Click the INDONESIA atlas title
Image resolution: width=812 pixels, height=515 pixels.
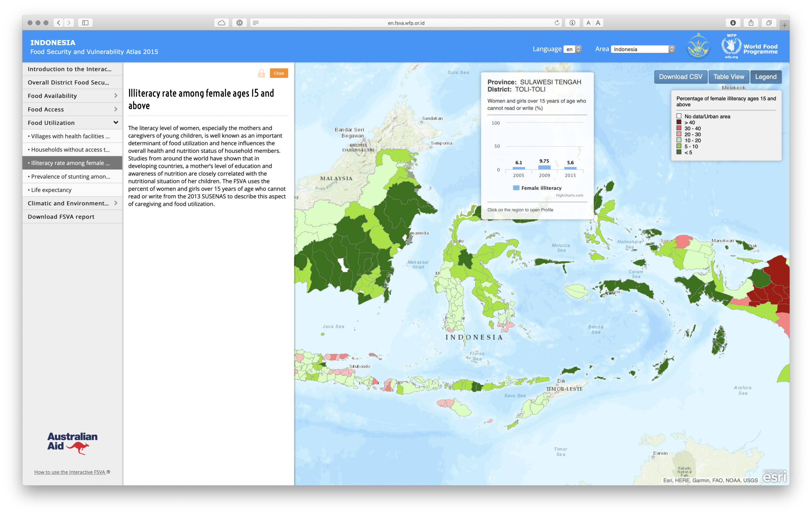point(53,43)
